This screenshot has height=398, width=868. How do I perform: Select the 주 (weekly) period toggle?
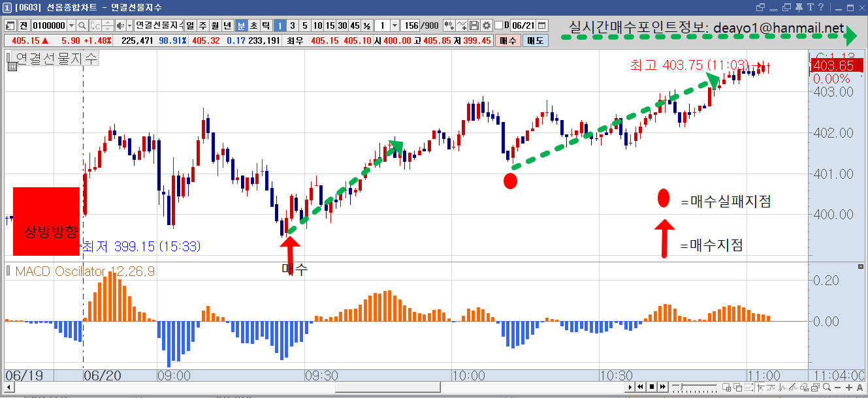(x=202, y=25)
